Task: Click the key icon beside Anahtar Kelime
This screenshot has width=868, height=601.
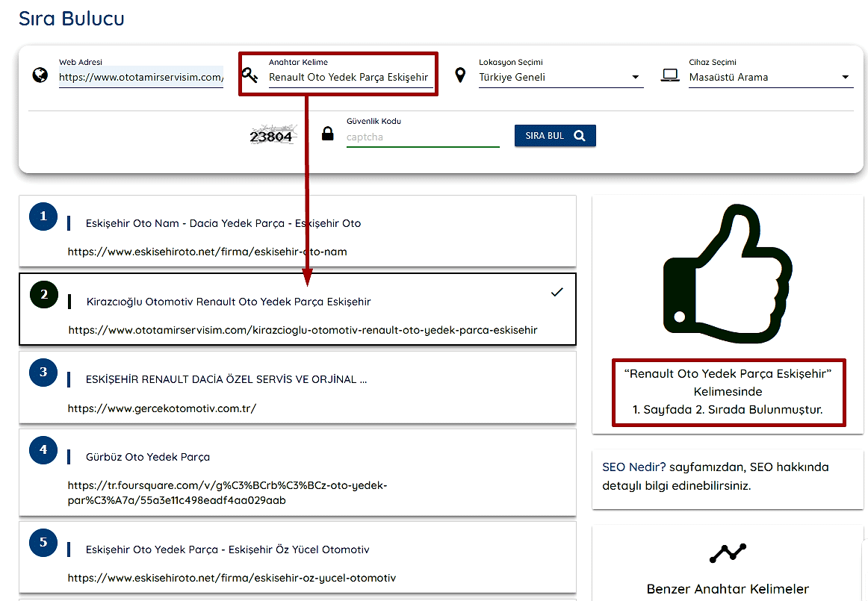Action: pyautogui.click(x=250, y=75)
